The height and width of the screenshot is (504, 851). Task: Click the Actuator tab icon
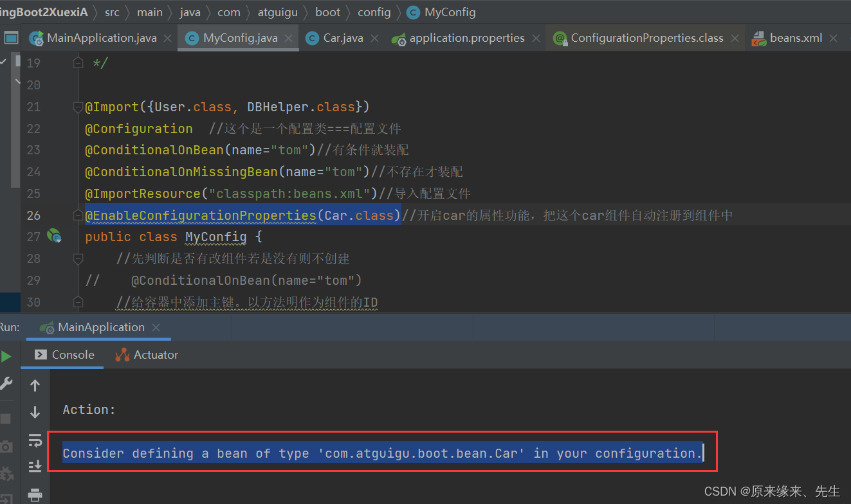122,355
